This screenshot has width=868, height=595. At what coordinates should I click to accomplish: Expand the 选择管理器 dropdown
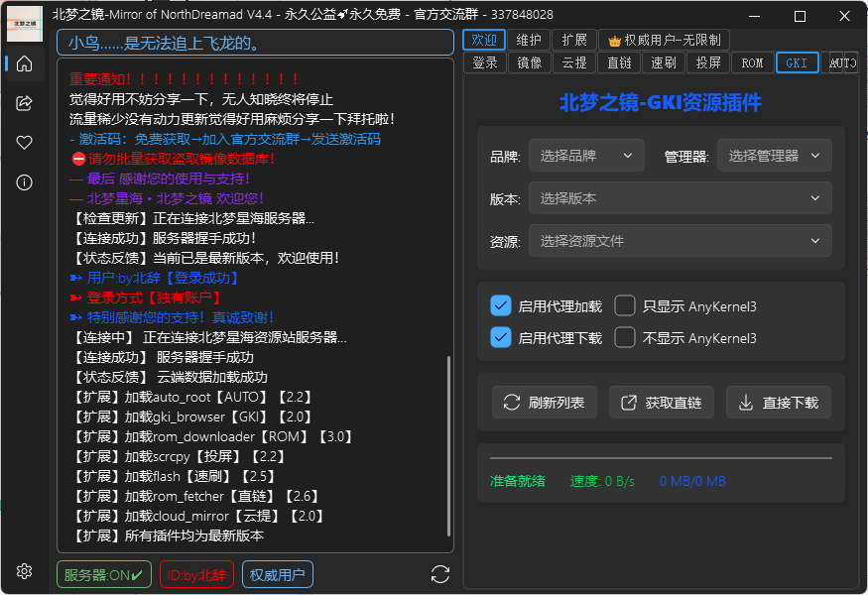(777, 155)
